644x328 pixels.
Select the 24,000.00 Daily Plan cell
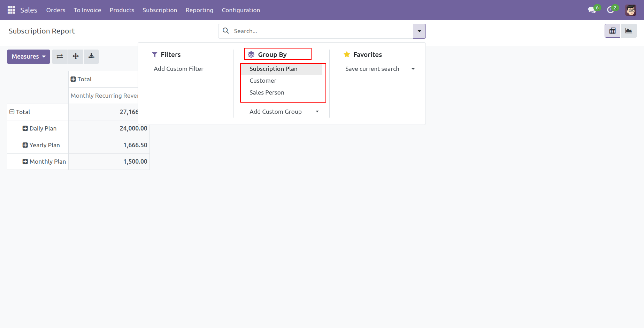pyautogui.click(x=109, y=128)
